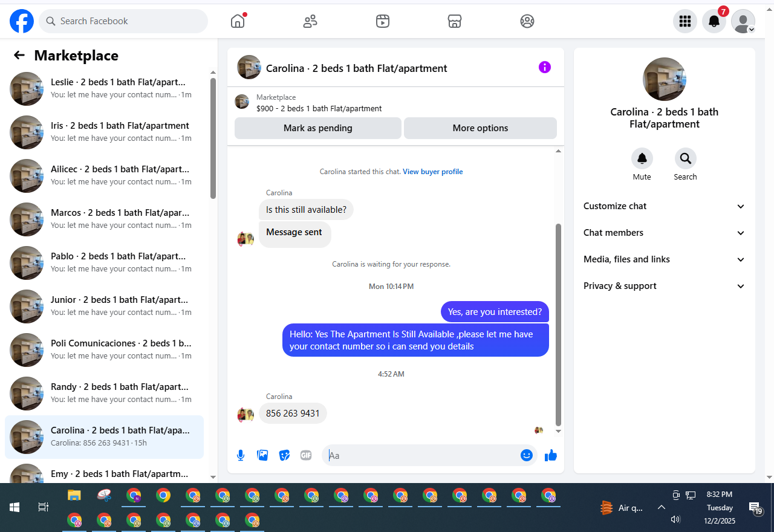Image resolution: width=774 pixels, height=532 pixels.
Task: Click the '856 263 9431' message bubble
Action: [293, 414]
